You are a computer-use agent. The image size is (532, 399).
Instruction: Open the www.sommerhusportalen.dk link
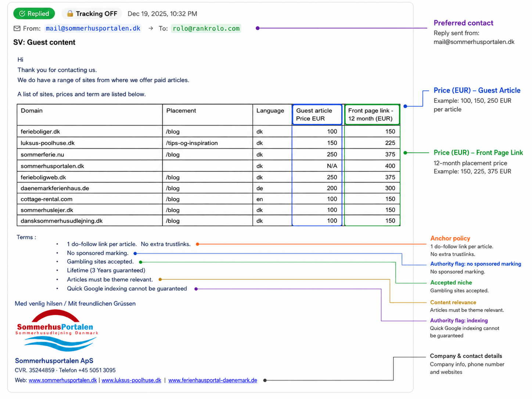63,380
